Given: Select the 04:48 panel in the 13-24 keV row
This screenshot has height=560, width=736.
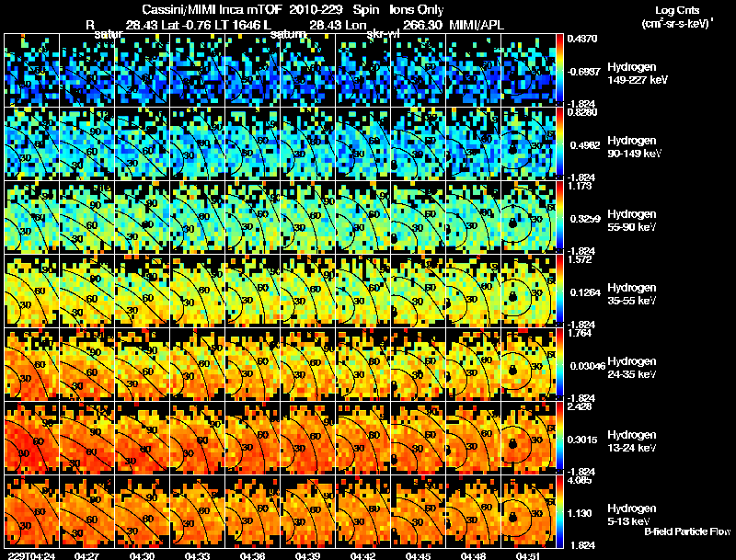Looking at the screenshot, I should (x=473, y=438).
